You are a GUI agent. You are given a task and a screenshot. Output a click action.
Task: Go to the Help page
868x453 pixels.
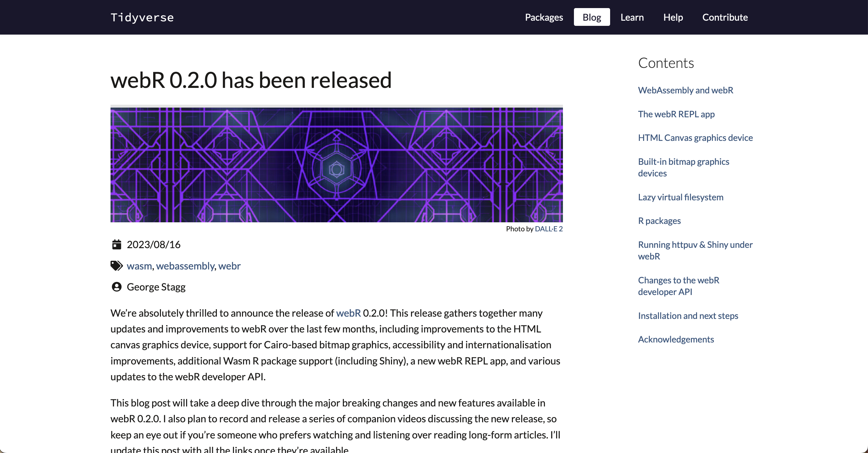[673, 17]
